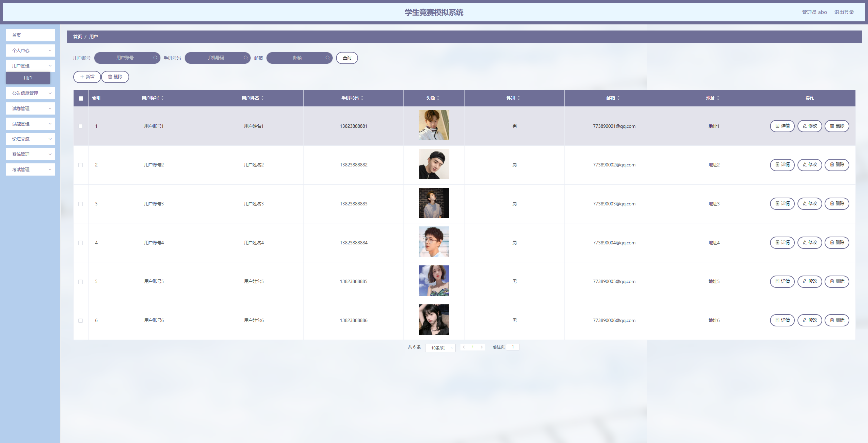This screenshot has height=443, width=868.
Task: Select 用户 submenu item in sidebar
Action: 28,78
